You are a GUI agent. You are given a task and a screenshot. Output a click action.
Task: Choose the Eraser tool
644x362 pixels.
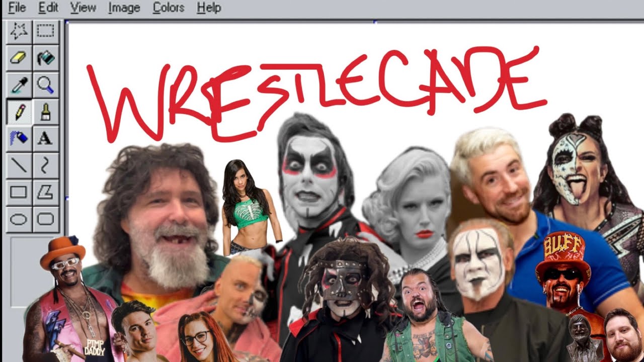19,58
